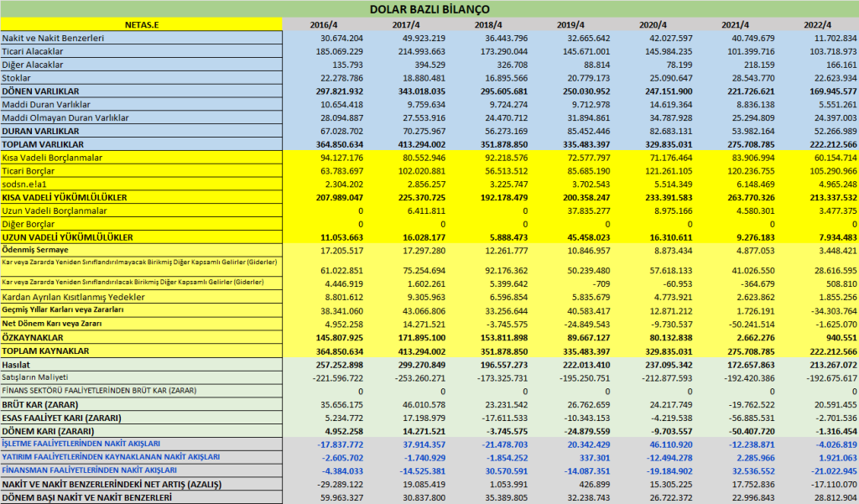Click the Kardan Ayrılan Kısıtlanmış Yedekler label

74,297
